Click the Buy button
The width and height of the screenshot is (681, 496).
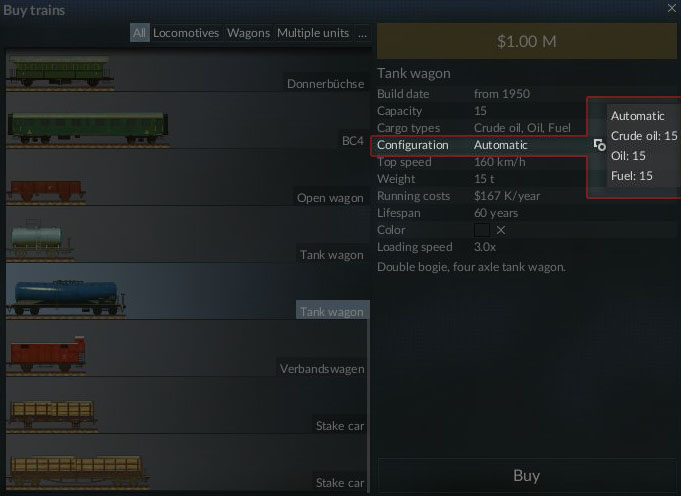point(526,476)
